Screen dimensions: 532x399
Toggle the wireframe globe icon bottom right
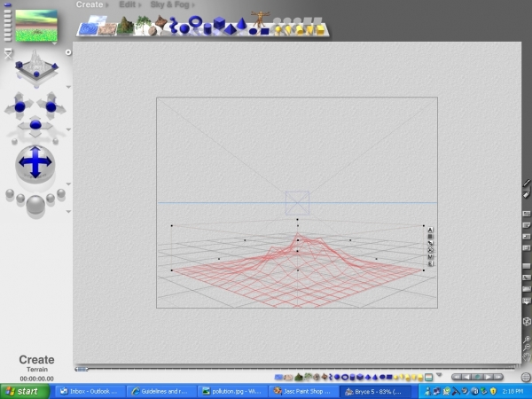point(526,377)
